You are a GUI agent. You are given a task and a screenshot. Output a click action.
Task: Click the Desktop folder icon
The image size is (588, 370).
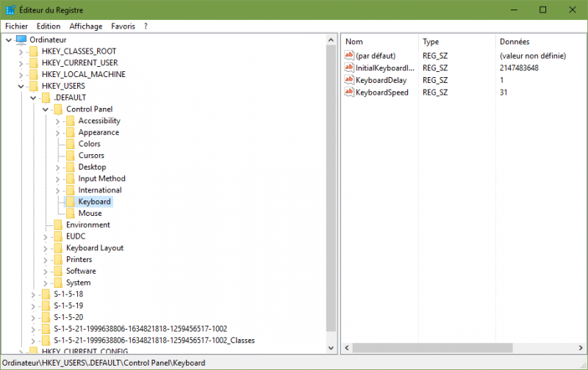[x=70, y=167]
